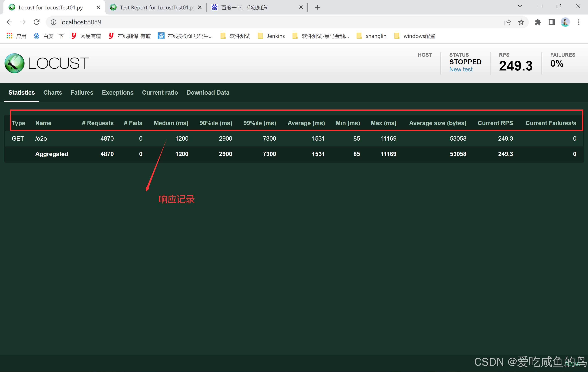Click the browser back arrow
Screen dimensions: 588x372
tap(9, 22)
